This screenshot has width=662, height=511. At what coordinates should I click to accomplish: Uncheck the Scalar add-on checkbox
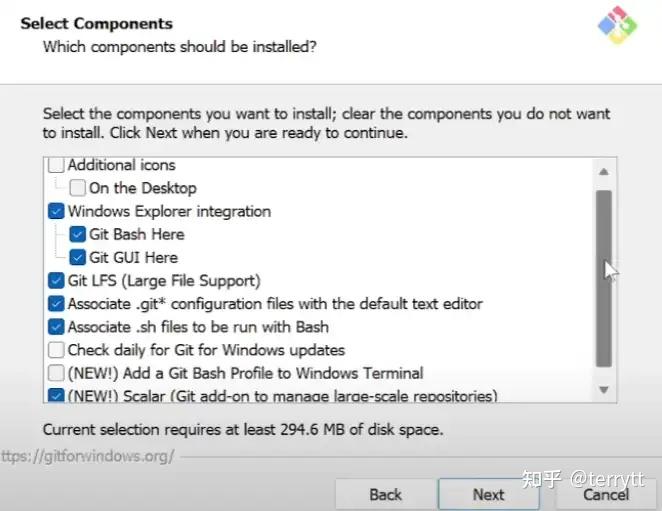pyautogui.click(x=56, y=396)
